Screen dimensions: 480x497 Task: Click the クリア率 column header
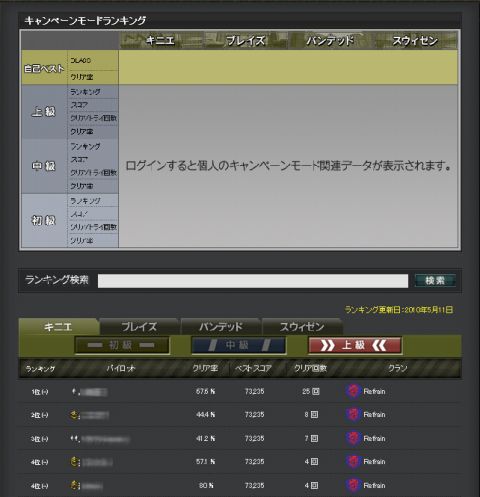[x=205, y=368]
